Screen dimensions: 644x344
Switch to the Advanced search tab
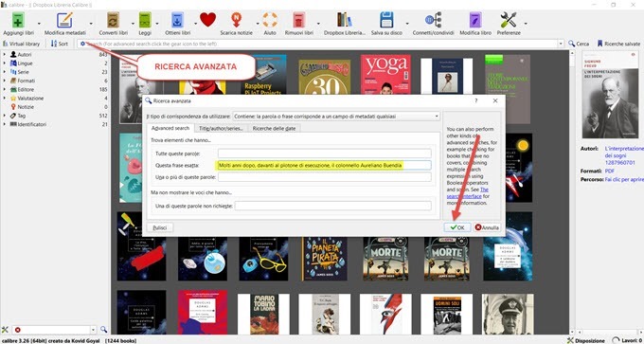[x=170, y=128]
